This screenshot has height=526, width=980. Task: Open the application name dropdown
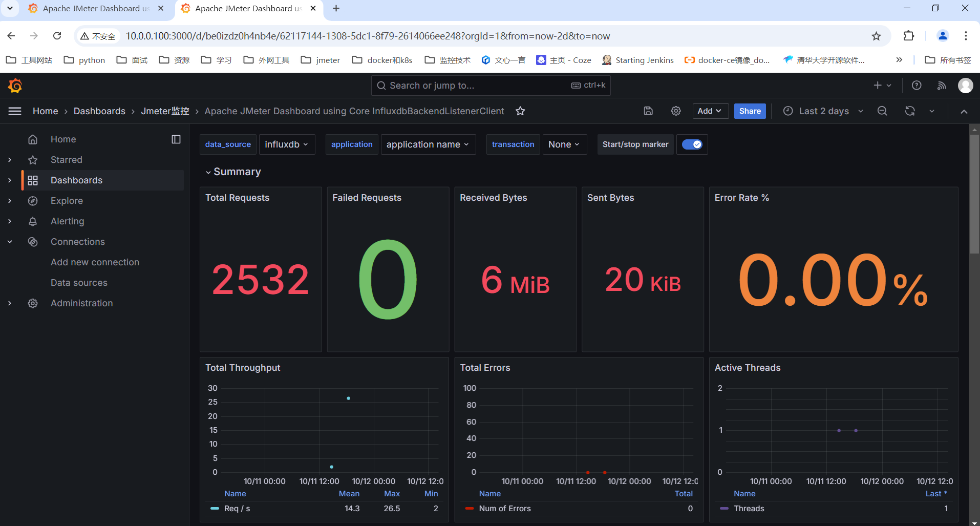[428, 144]
